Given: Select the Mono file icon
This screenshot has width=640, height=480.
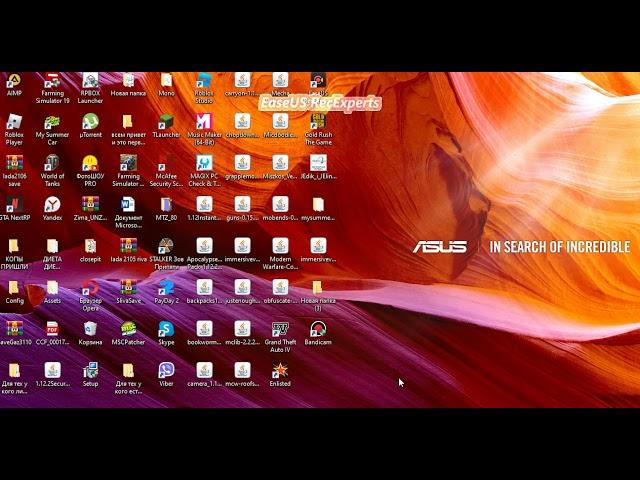Looking at the screenshot, I should pyautogui.click(x=166, y=84).
